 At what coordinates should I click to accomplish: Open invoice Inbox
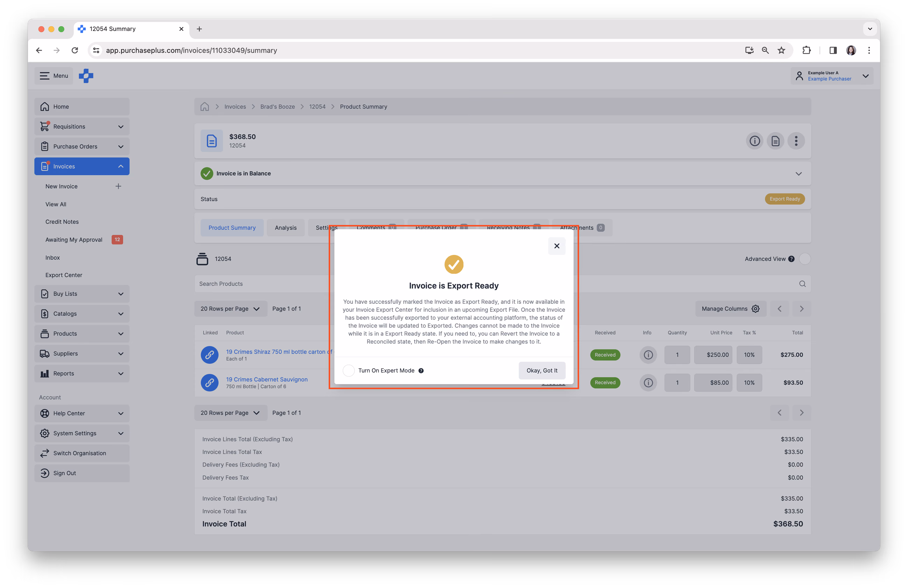(x=52, y=257)
